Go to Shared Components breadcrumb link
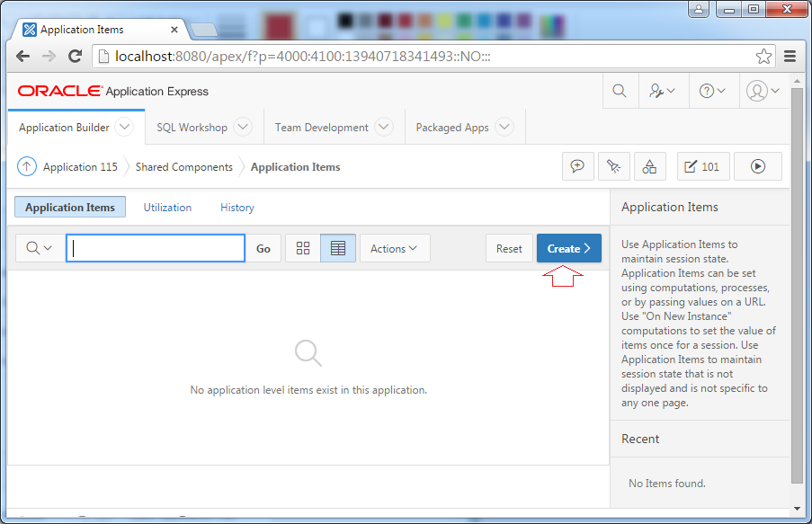Viewport: 812px width, 524px height. click(183, 167)
